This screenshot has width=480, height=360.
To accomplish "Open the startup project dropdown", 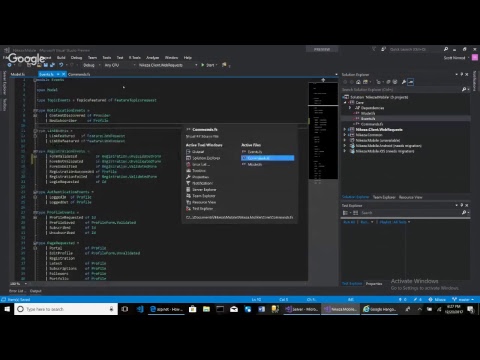I will click(168, 65).
